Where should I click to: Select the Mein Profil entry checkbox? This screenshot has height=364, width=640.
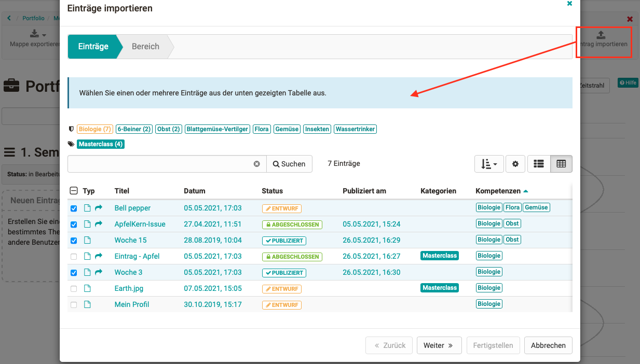[x=74, y=305]
